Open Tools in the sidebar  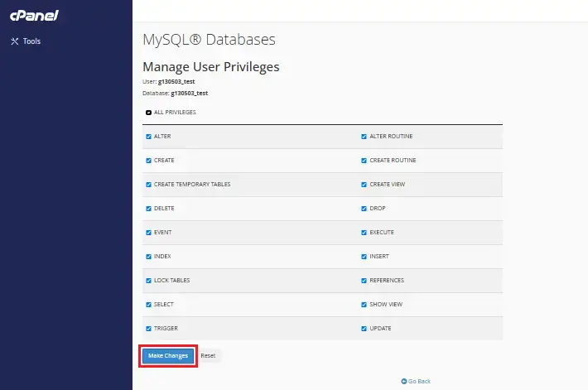pos(26,41)
